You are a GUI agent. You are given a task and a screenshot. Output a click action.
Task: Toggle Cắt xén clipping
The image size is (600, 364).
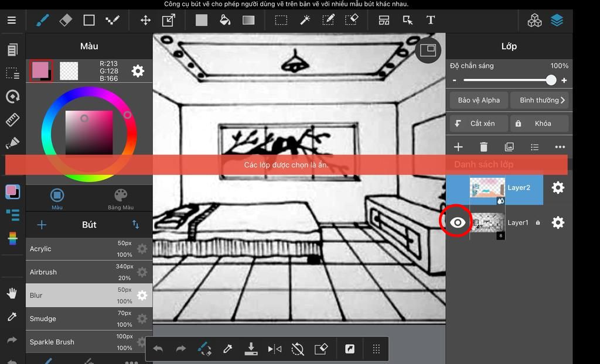[x=479, y=123]
